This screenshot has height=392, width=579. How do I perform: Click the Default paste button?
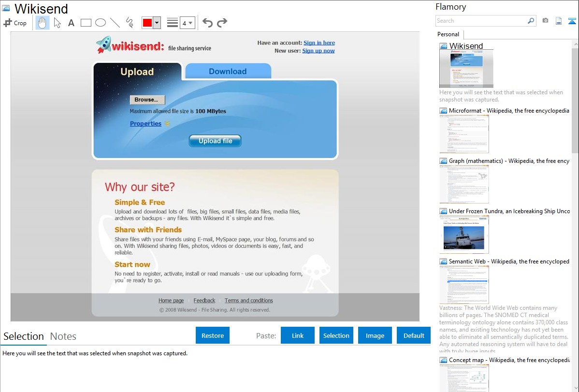point(414,335)
